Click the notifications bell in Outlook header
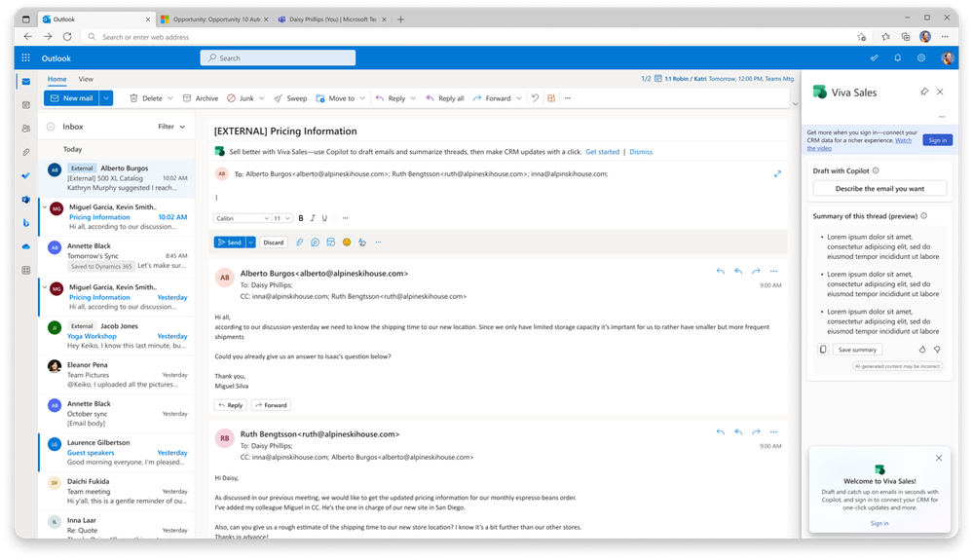The height and width of the screenshot is (560, 973). pos(897,57)
